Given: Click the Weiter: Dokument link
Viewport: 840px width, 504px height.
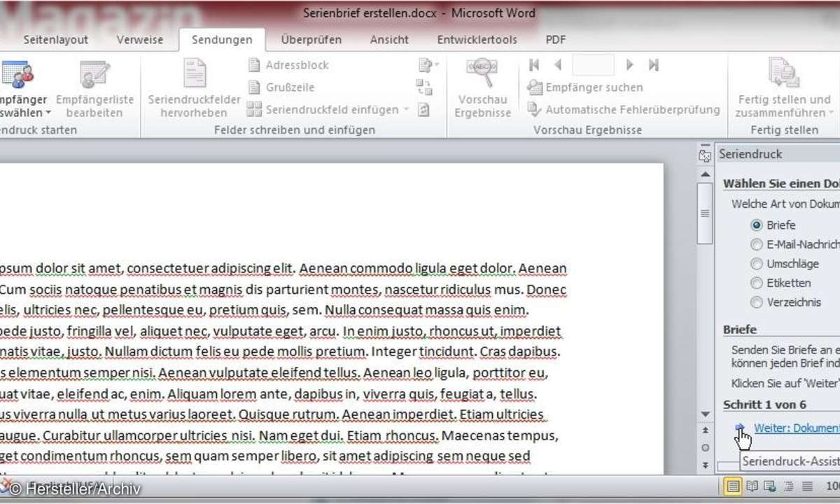Looking at the screenshot, I should click(x=797, y=428).
